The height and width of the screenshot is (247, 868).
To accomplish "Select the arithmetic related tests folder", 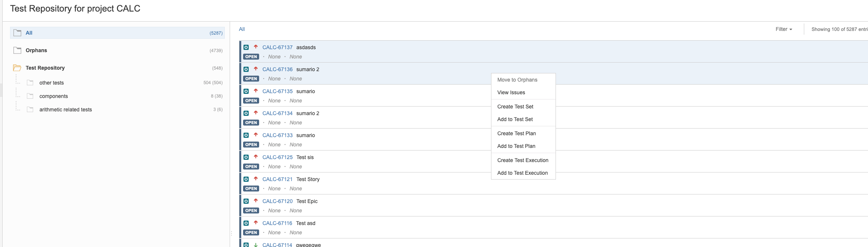I will (66, 110).
